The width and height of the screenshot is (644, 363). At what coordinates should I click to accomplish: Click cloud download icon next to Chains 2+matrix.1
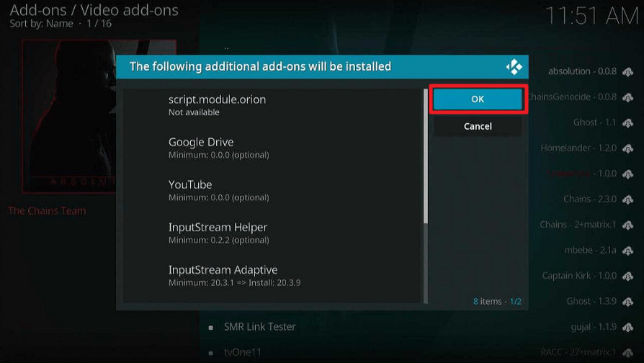(627, 225)
